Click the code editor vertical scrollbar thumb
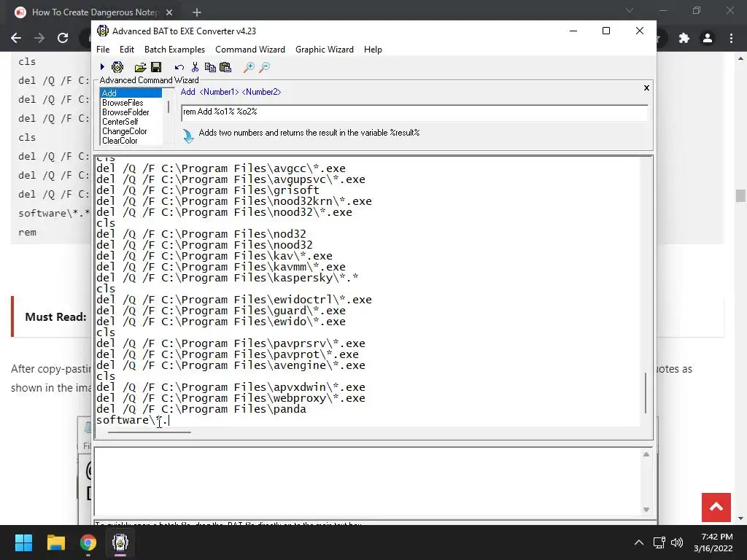This screenshot has width=747, height=560. point(646,393)
